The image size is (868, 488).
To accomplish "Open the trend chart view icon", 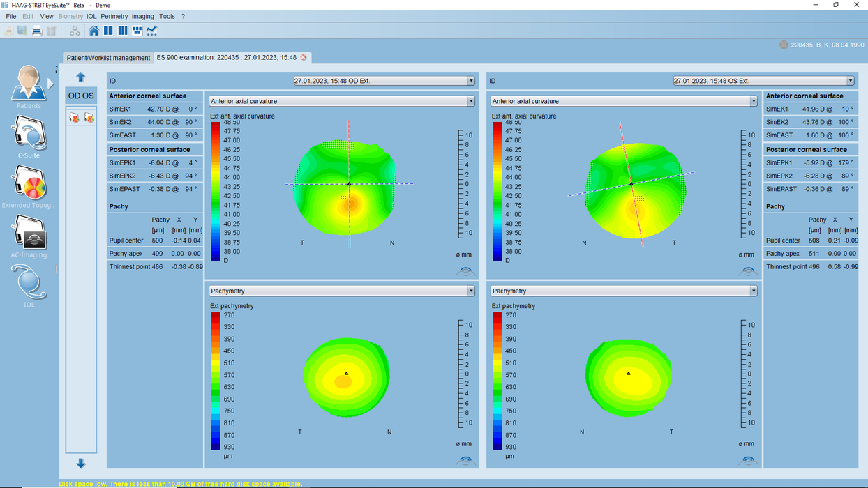I will 152,31.
